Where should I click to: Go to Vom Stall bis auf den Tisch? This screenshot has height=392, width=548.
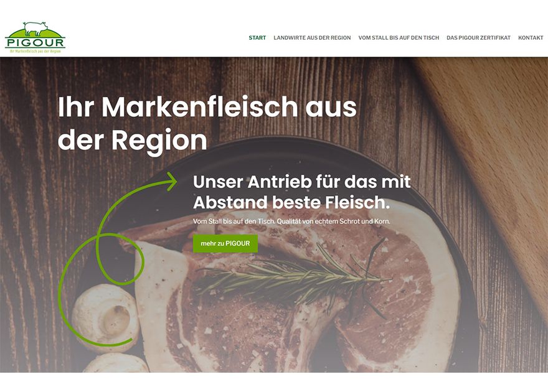coord(399,38)
